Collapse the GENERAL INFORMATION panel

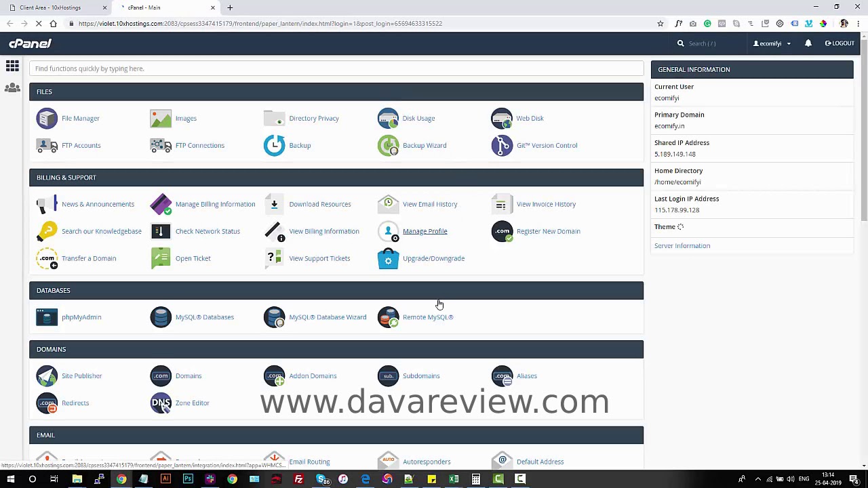[752, 69]
